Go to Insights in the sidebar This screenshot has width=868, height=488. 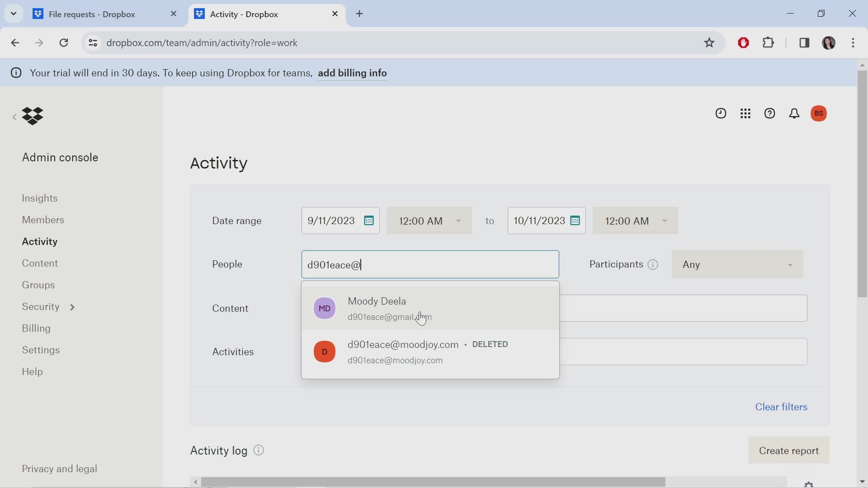coord(40,198)
